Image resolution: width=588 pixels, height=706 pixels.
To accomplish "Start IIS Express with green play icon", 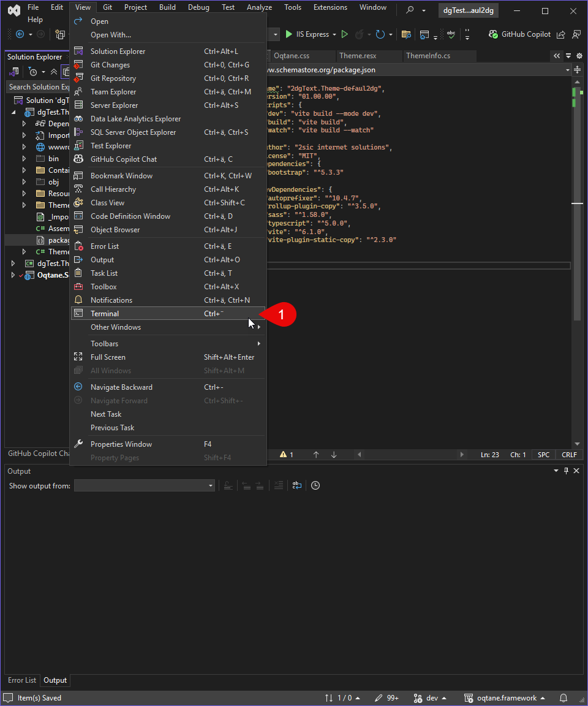I will point(289,34).
